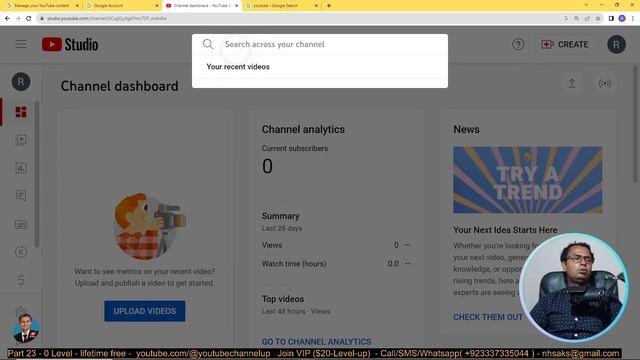Open Subtitles icon in sidebar
The image size is (640, 360).
21,224
